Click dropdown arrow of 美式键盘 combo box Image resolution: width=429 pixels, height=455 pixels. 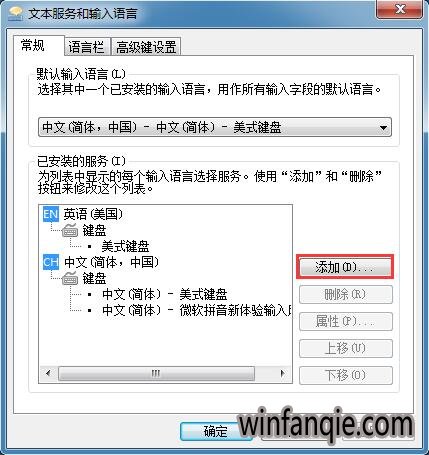(383, 127)
